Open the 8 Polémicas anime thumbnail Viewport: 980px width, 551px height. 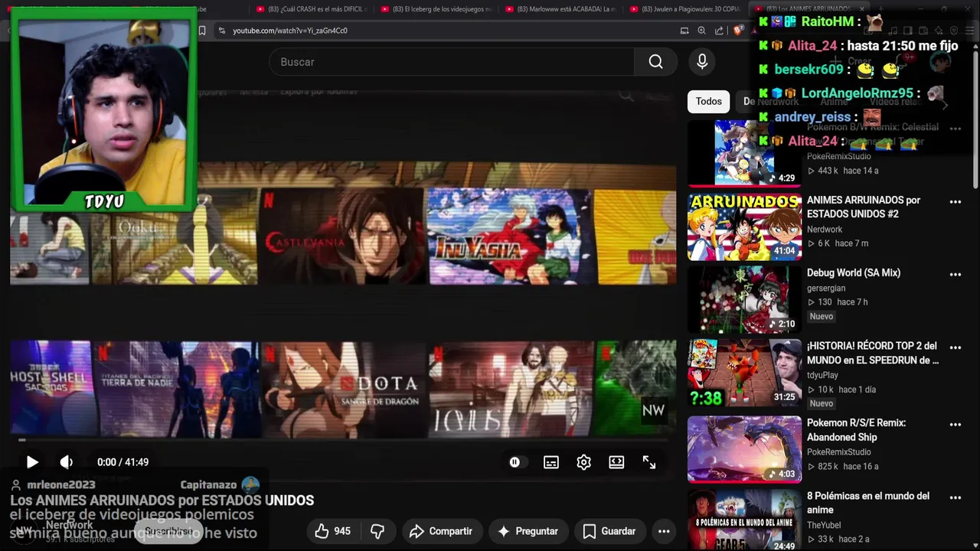744,520
